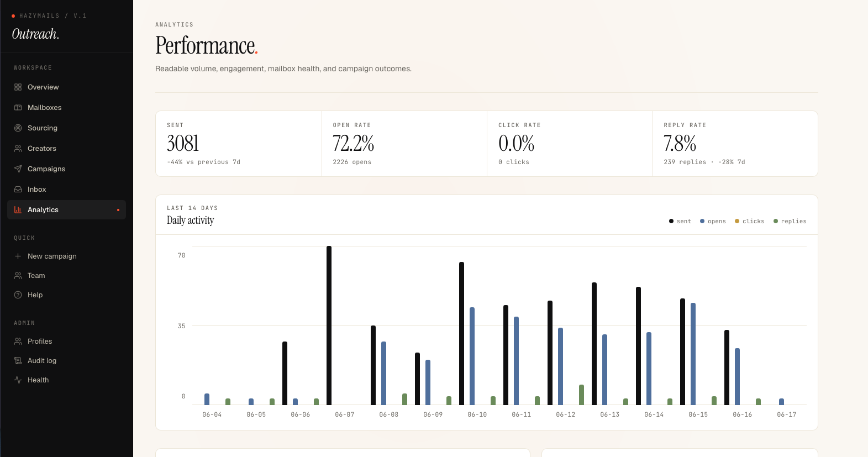Click the Audit log scroll icon

pos(18,361)
